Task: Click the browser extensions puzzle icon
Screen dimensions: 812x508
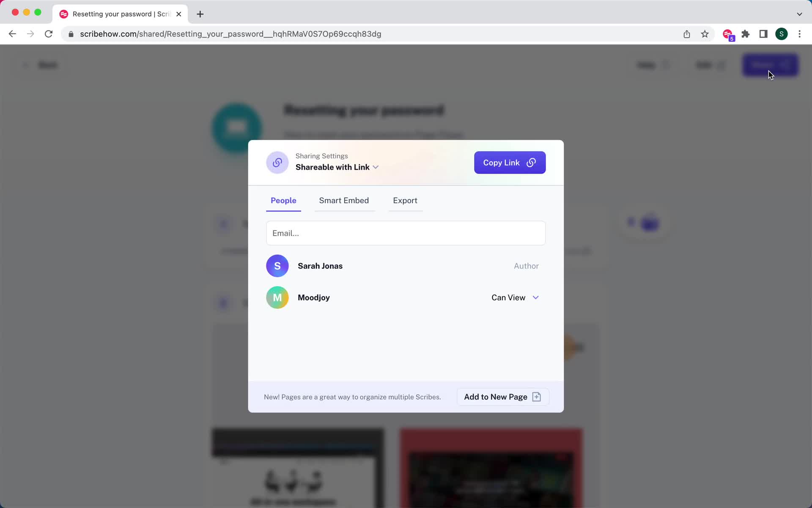Action: 745,34
